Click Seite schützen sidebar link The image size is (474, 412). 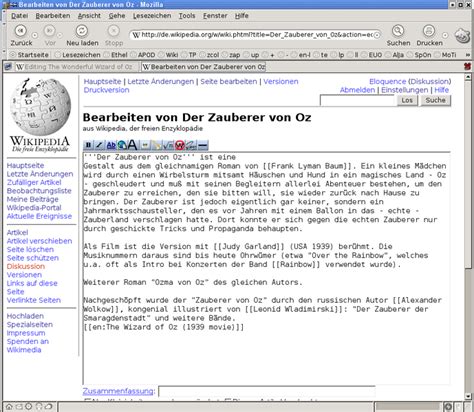click(33, 258)
